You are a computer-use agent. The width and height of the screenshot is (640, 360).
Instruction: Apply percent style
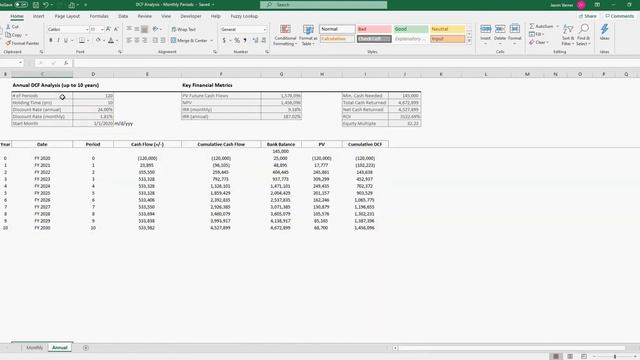[x=237, y=40]
